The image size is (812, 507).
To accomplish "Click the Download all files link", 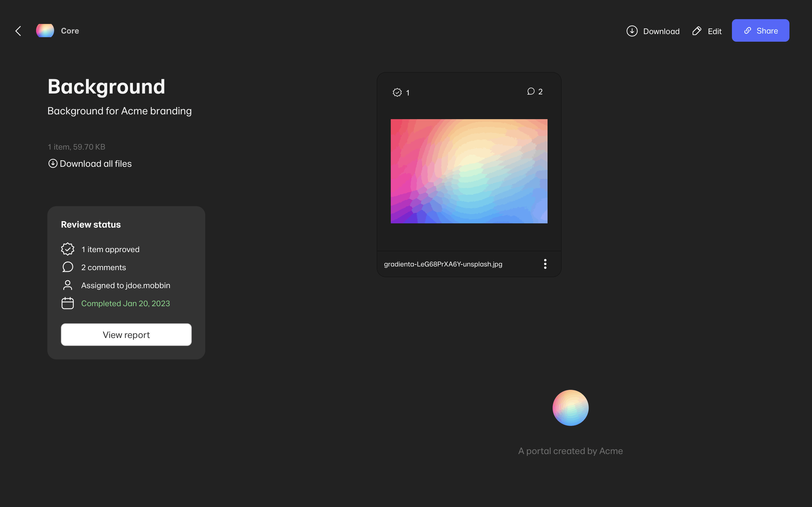I will pos(96,164).
